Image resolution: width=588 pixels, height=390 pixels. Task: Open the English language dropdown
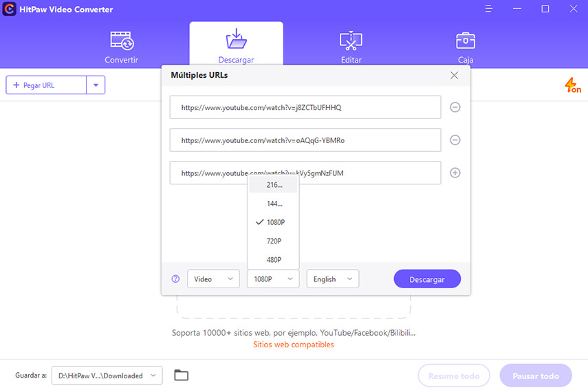point(333,279)
